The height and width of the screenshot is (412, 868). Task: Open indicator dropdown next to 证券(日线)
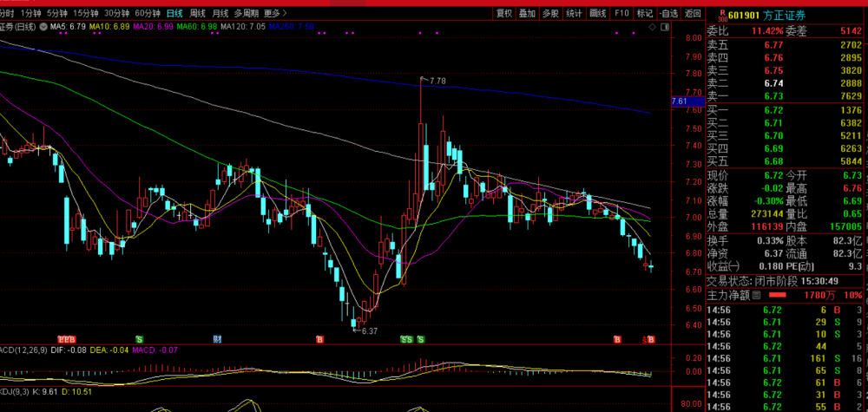[x=43, y=27]
